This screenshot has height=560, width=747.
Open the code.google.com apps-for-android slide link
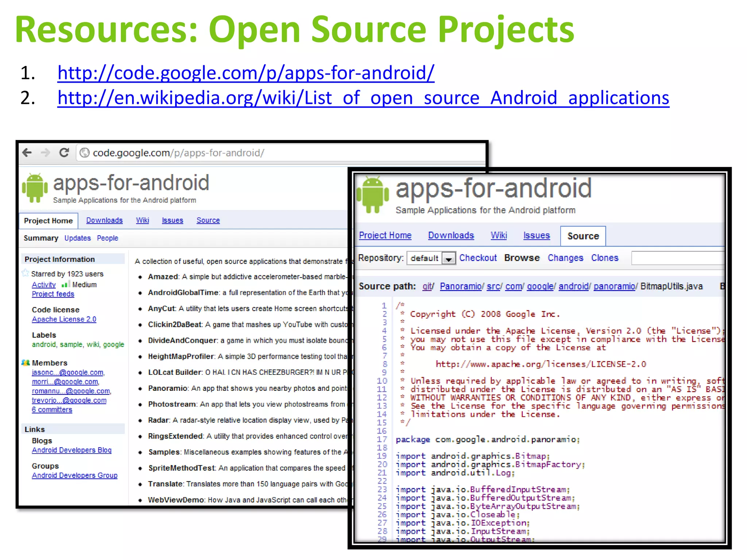(x=246, y=73)
